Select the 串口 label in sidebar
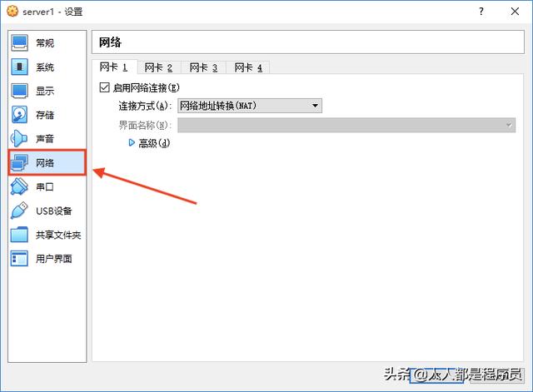Image resolution: width=533 pixels, height=392 pixels. [45, 186]
